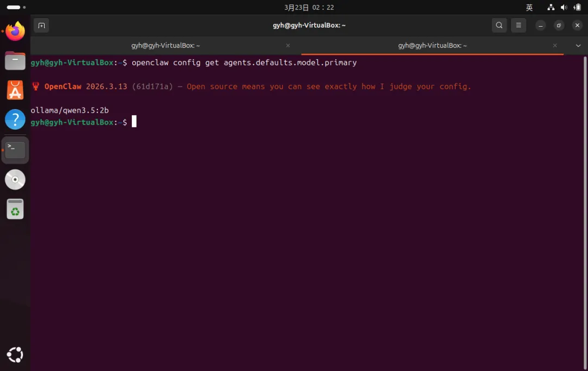Launch Ubuntu App Center from dock
The height and width of the screenshot is (371, 588).
click(x=15, y=90)
